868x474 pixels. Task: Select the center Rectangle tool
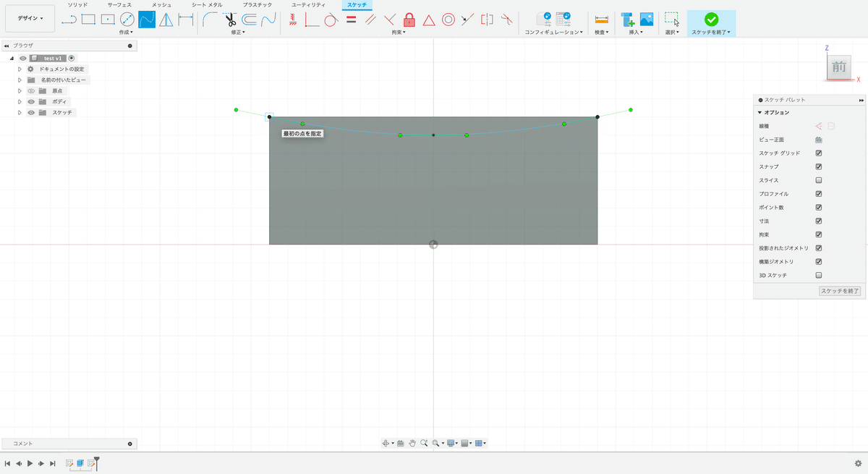(108, 20)
